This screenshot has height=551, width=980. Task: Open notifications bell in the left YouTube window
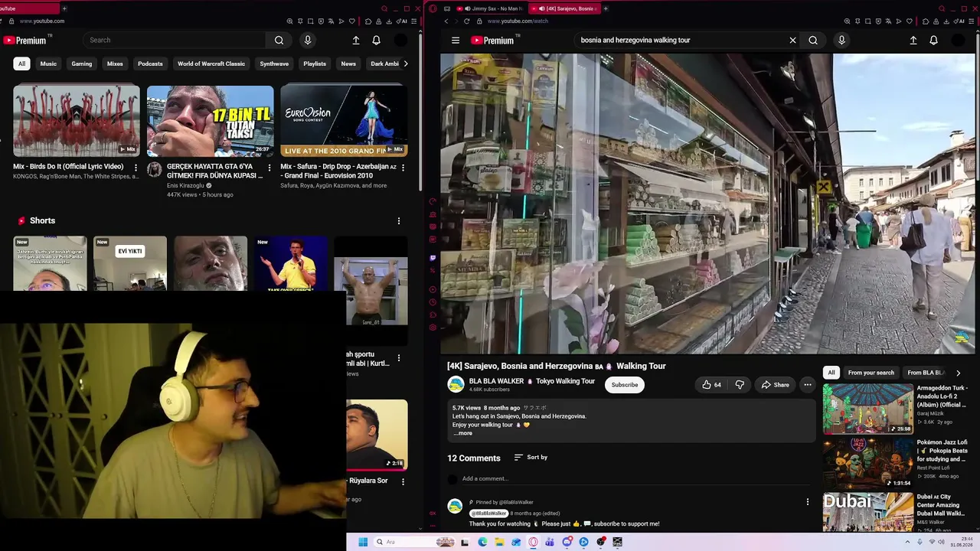click(x=377, y=41)
